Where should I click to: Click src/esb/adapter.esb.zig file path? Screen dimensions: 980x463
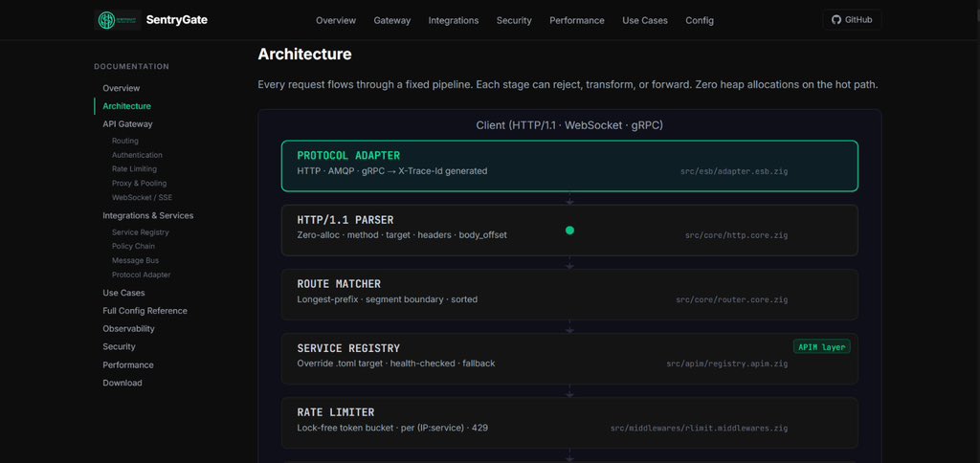[734, 171]
